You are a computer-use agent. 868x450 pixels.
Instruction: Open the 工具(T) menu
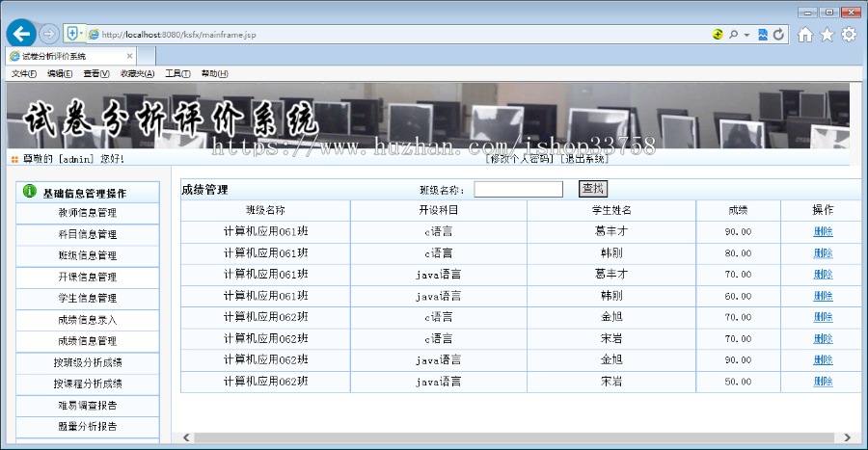pyautogui.click(x=177, y=73)
